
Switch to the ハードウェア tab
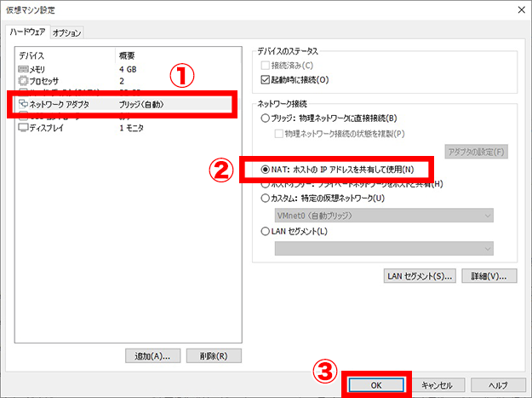pos(27,32)
